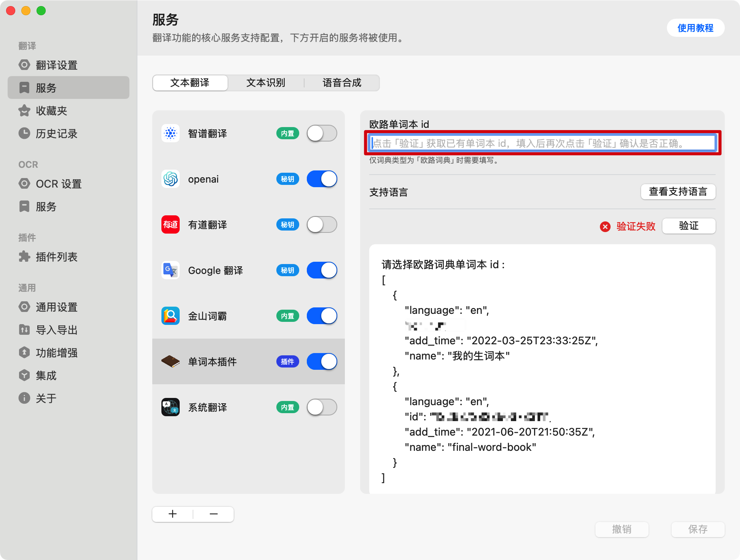Click 查看支持语言 button
This screenshot has width=740, height=560.
click(x=678, y=192)
